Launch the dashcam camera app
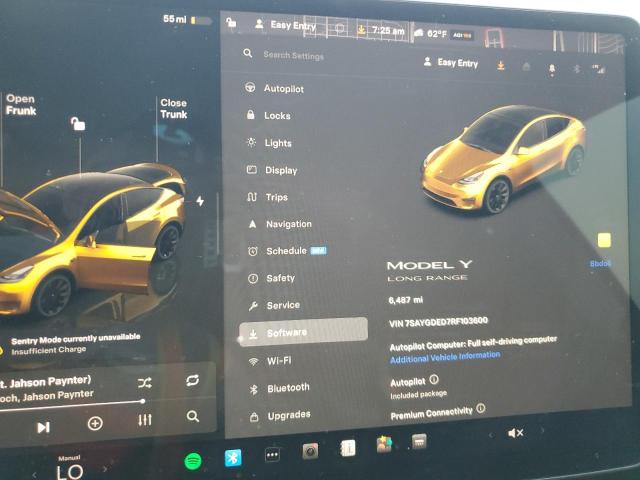The width and height of the screenshot is (640, 480). click(310, 451)
